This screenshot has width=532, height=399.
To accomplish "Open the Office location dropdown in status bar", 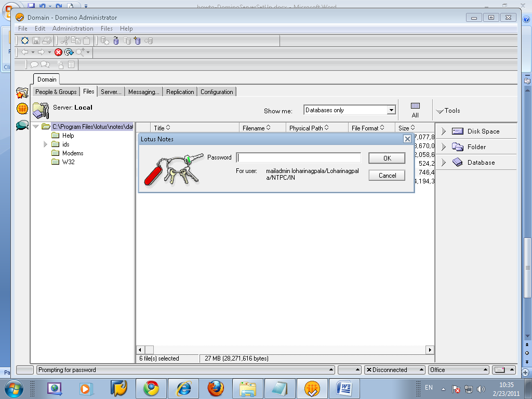I will point(458,370).
